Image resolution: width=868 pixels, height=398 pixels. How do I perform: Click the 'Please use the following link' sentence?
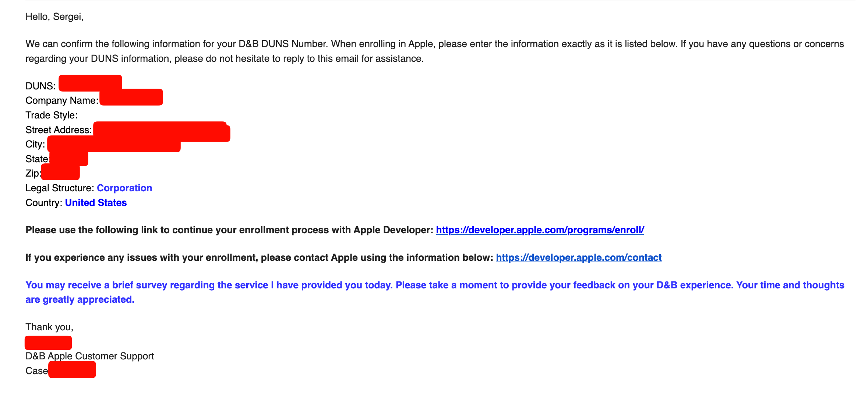[x=229, y=230]
